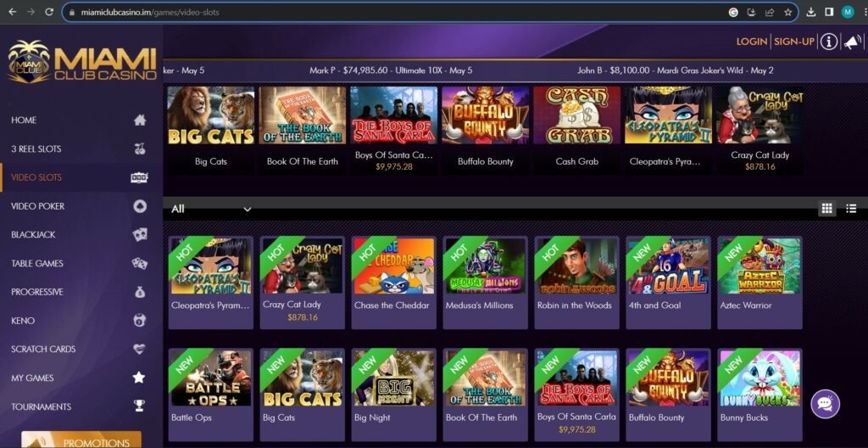This screenshot has width=868, height=448.
Task: Click the money bag icon beside Progressive
Action: (140, 292)
